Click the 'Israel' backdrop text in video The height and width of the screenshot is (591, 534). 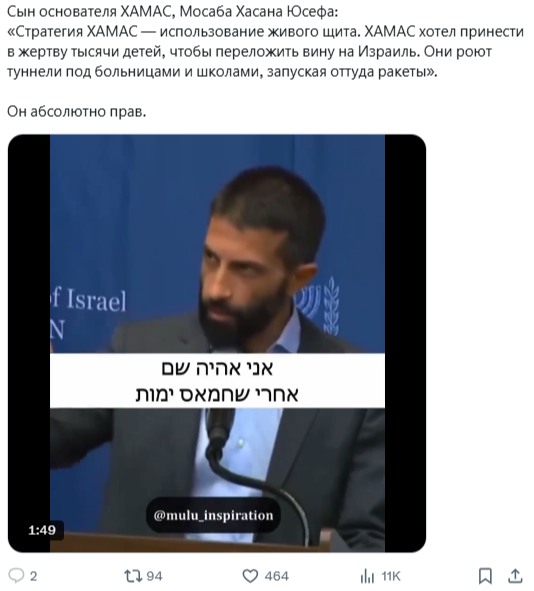(97, 300)
